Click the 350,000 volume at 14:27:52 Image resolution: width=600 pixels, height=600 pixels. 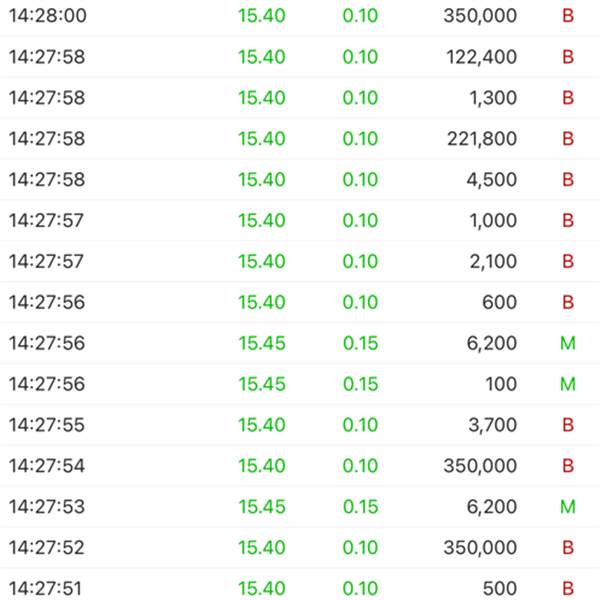[x=482, y=548]
